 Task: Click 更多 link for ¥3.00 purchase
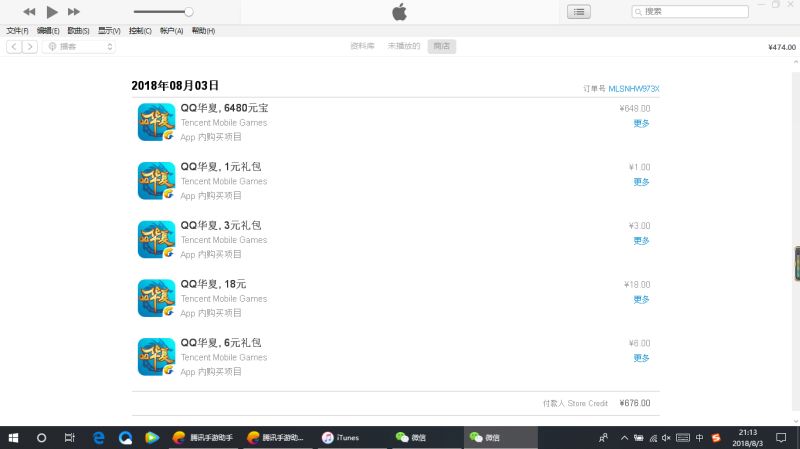click(x=641, y=240)
